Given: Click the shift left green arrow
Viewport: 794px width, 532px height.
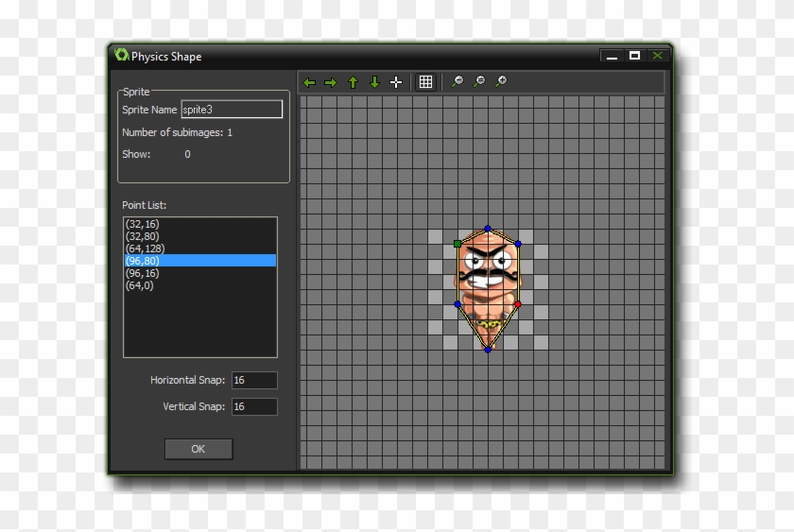Looking at the screenshot, I should [309, 82].
